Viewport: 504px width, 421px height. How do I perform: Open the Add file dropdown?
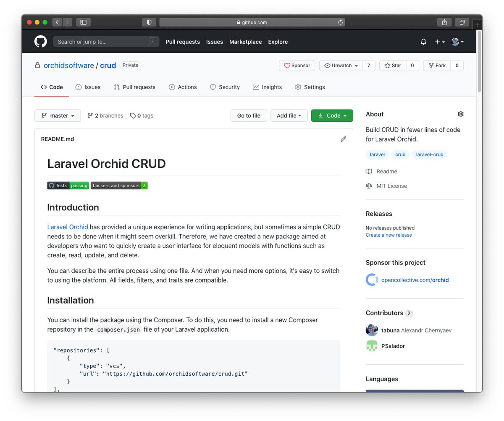[x=289, y=115]
